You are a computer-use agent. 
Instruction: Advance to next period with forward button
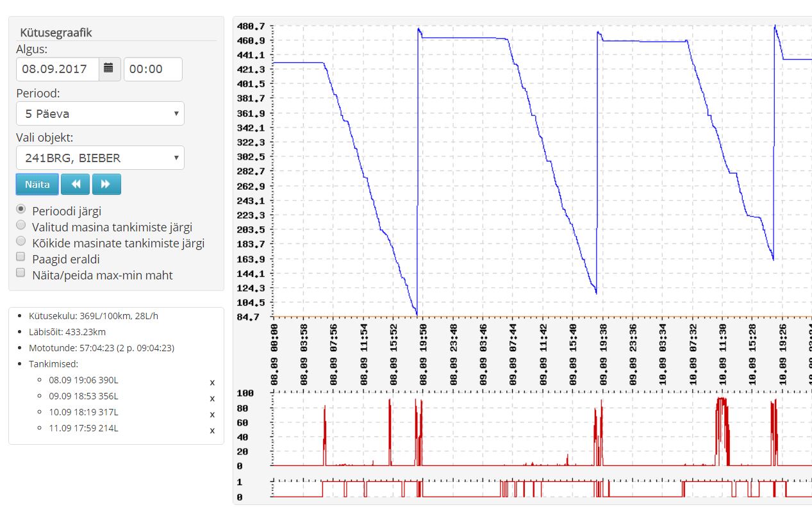click(106, 184)
